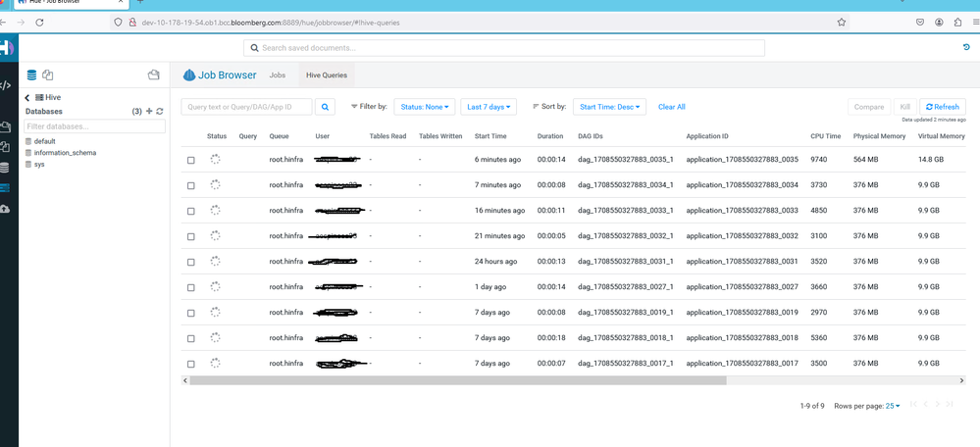This screenshot has width=980, height=447.
Task: Open the sys database
Action: [39, 164]
